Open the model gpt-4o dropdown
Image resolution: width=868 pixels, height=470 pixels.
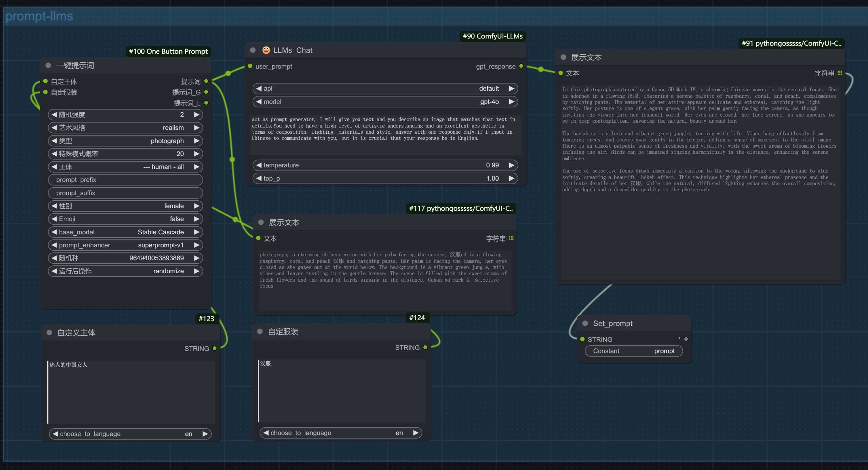(x=385, y=102)
